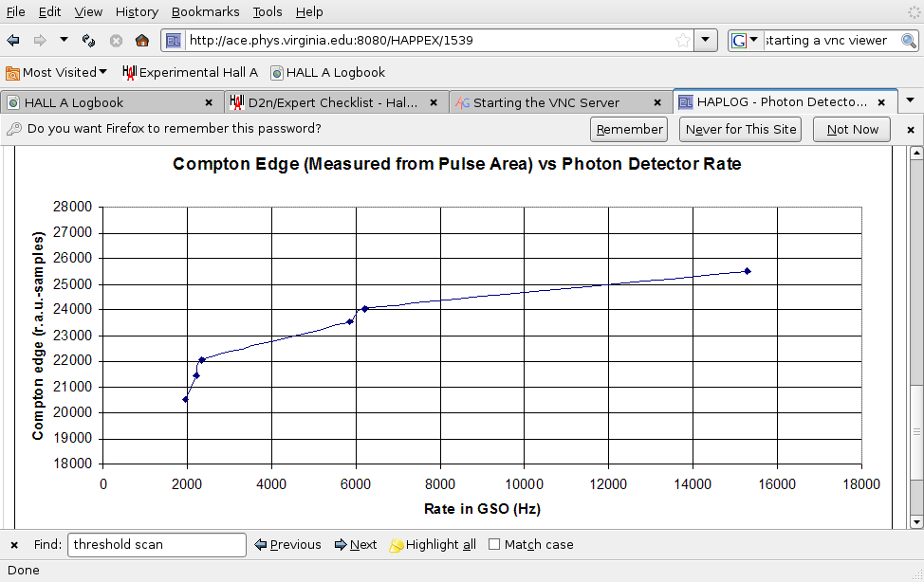Click the Not Now button
The image size is (924, 582).
(852, 129)
